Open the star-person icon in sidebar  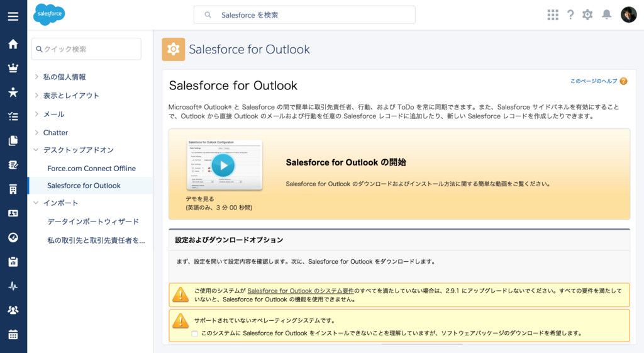13,92
